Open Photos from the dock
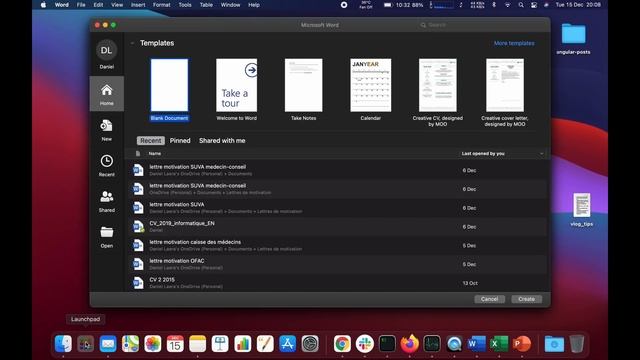Viewport: 640px width, 360px height. 153,344
